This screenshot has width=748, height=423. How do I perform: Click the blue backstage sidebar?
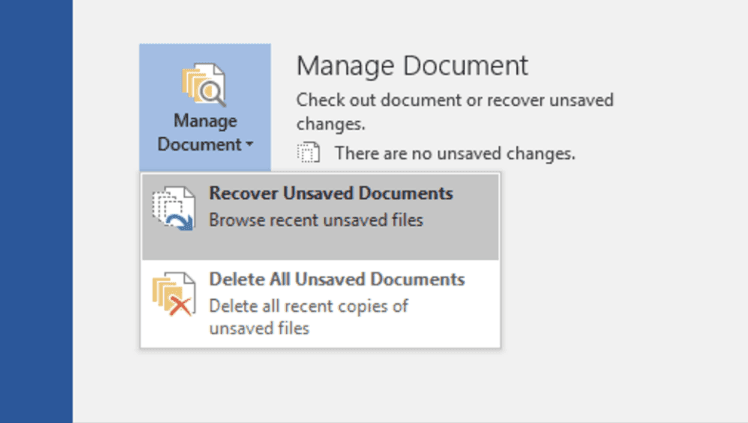pyautogui.click(x=36, y=211)
